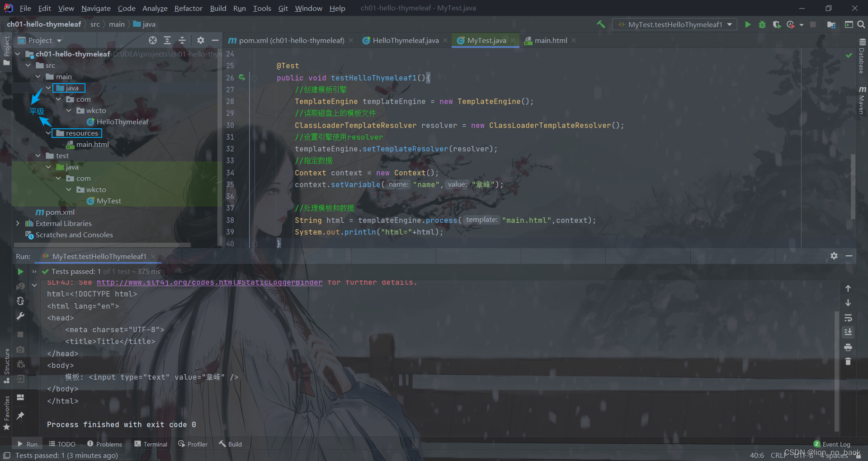Viewport: 868px width, 461px height.
Task: Open the SLF4J StaticLoggerBinder link
Action: point(209,282)
